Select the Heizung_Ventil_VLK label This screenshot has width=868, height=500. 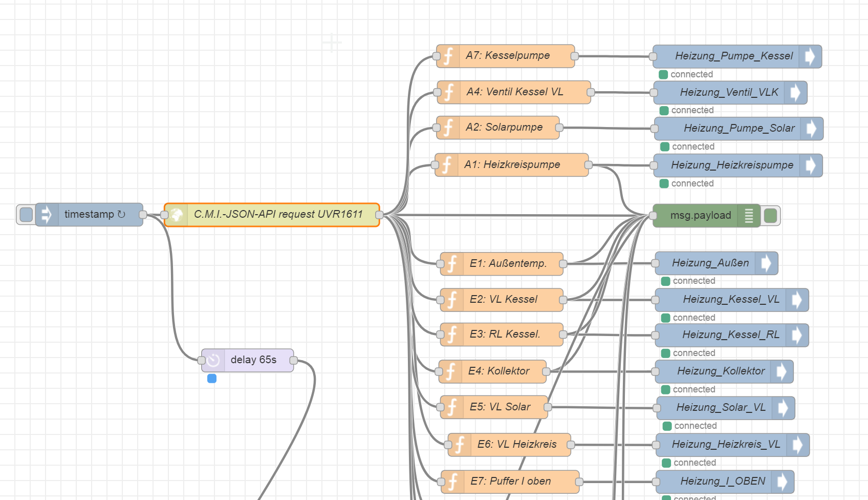(729, 92)
